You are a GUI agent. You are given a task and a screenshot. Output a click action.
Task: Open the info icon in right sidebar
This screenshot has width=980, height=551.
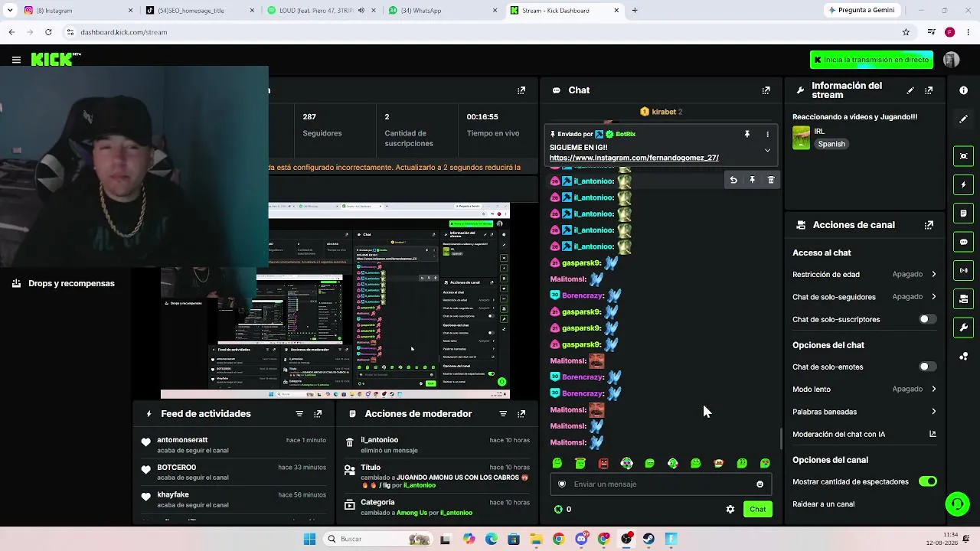tap(963, 90)
